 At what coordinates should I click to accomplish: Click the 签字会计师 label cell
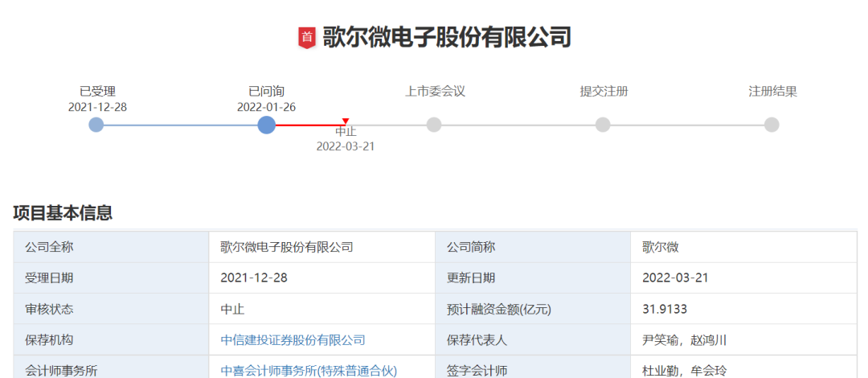(x=533, y=367)
